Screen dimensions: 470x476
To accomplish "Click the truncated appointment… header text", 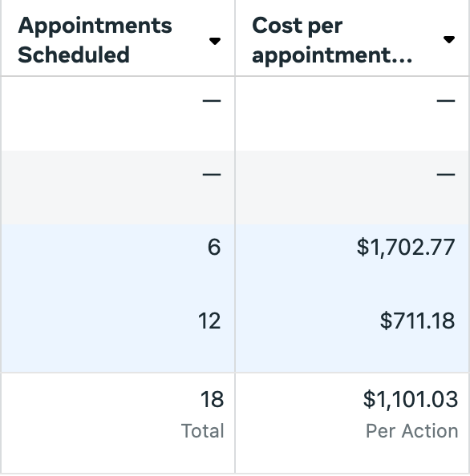I will (x=332, y=55).
